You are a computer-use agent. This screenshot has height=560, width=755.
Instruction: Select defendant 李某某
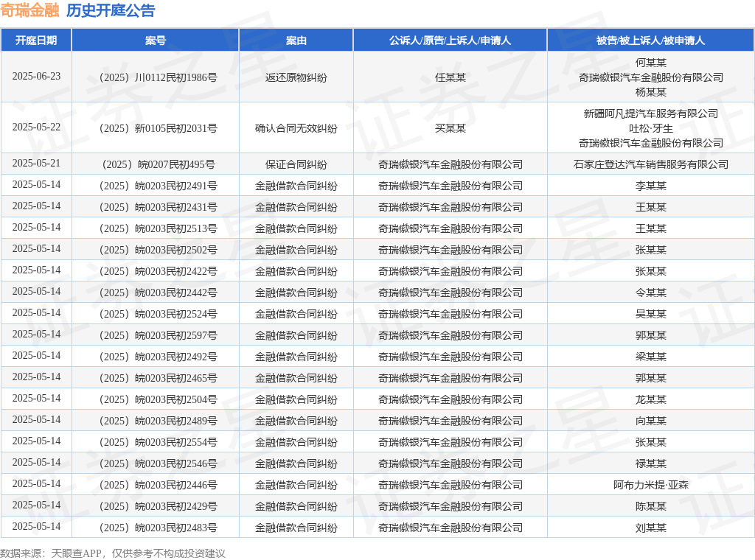click(650, 186)
